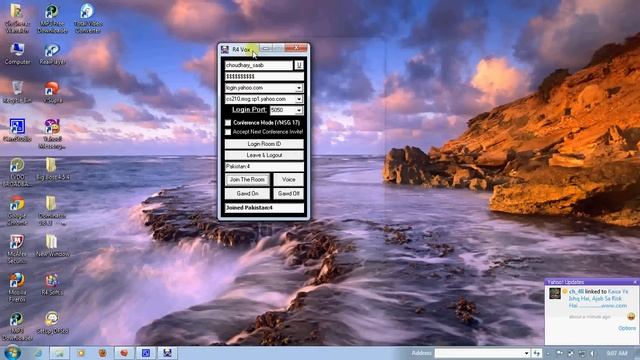The height and width of the screenshot is (360, 640).
Task: Open the Setup DP56 desktop icon
Action: pyautogui.click(x=52, y=322)
